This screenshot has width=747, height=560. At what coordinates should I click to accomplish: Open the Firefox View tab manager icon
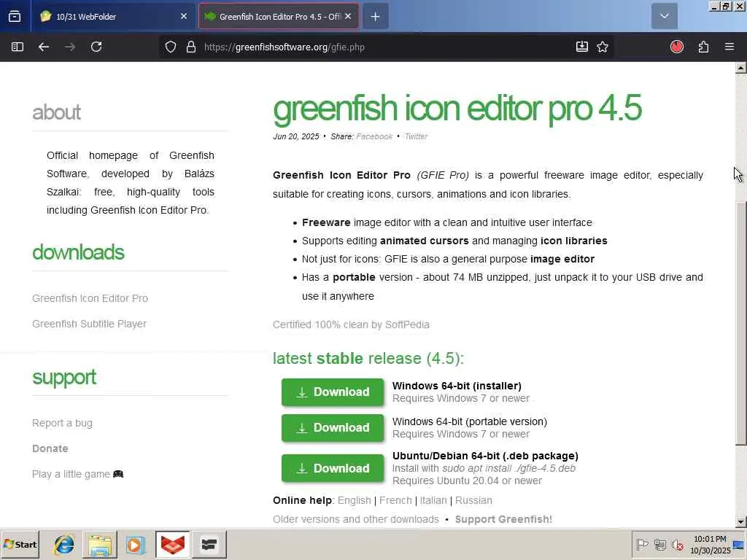click(x=15, y=16)
